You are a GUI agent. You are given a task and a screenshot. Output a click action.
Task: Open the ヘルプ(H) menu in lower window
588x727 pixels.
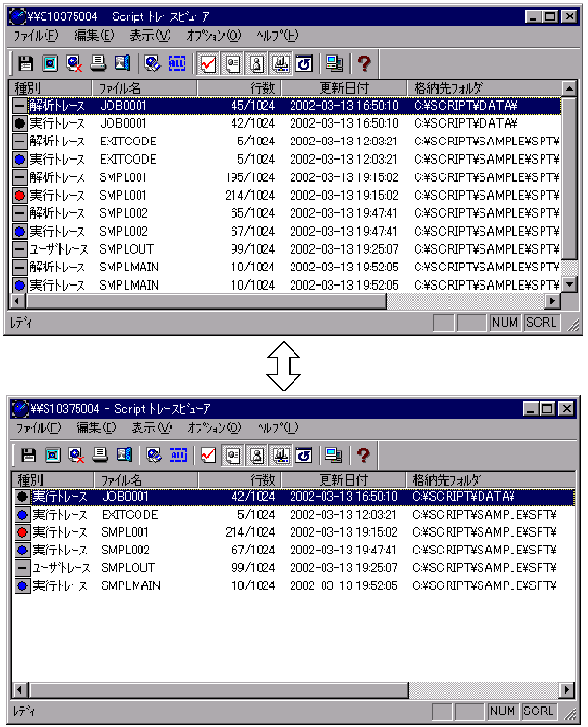coord(277,427)
